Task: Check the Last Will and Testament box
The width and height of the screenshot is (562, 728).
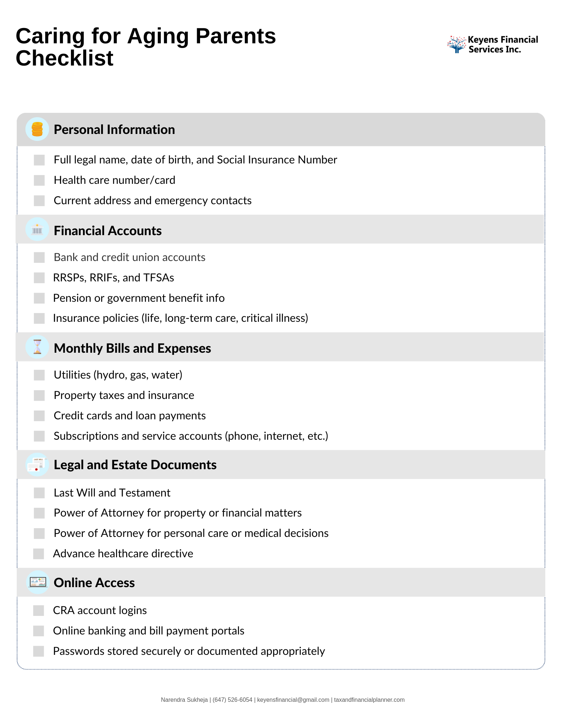Action: point(39,493)
